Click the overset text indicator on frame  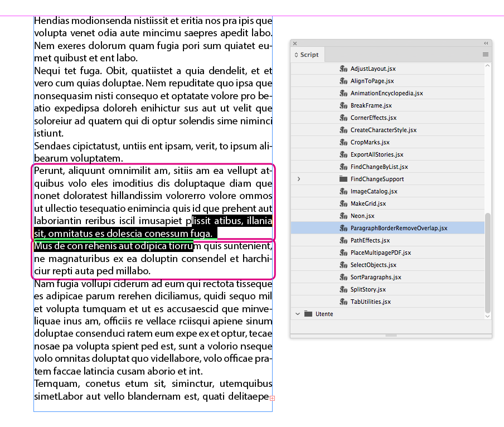272,399
